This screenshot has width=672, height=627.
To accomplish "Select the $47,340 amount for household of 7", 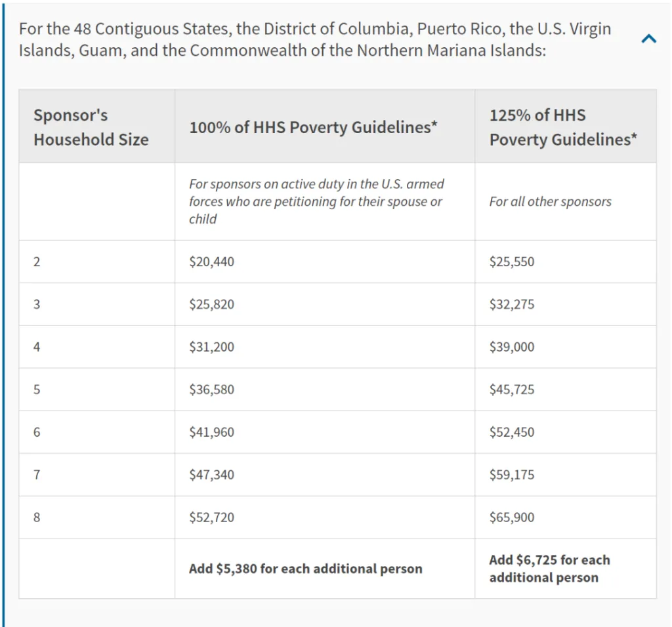I will click(211, 475).
